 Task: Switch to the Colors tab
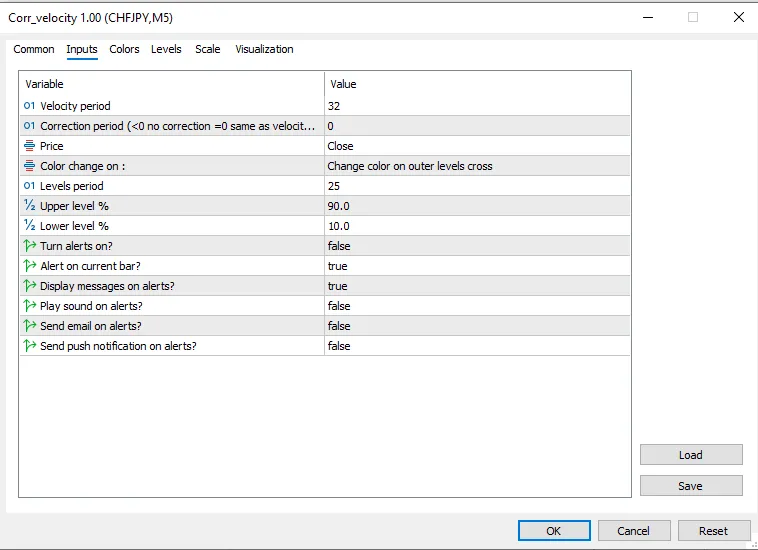tap(124, 49)
